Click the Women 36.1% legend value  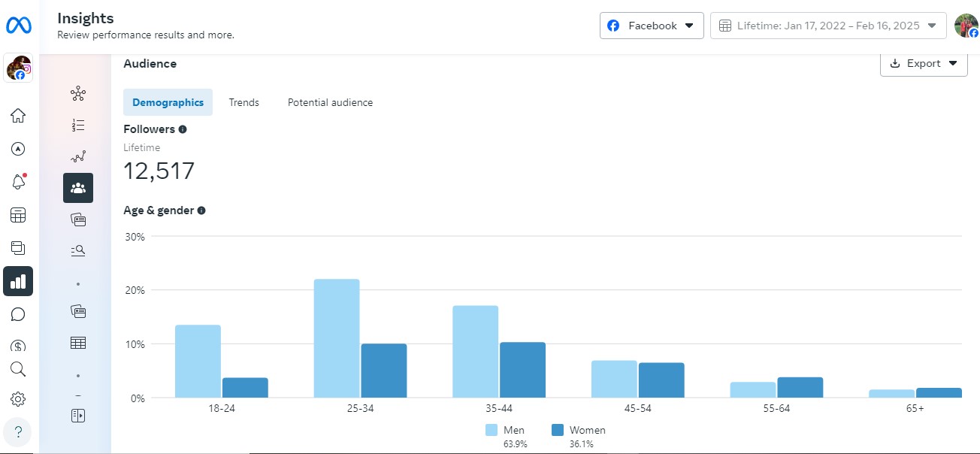point(582,444)
